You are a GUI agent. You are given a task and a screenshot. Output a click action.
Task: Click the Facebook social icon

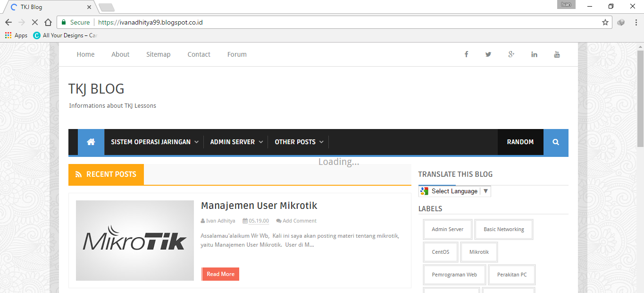(x=466, y=54)
